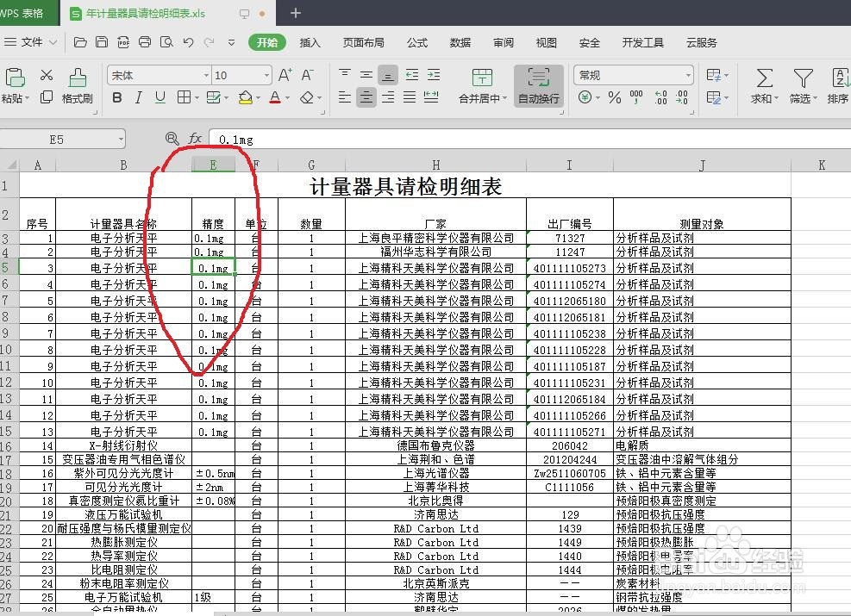
Task: Expand the number format dropdown (常规)
Action: point(688,75)
